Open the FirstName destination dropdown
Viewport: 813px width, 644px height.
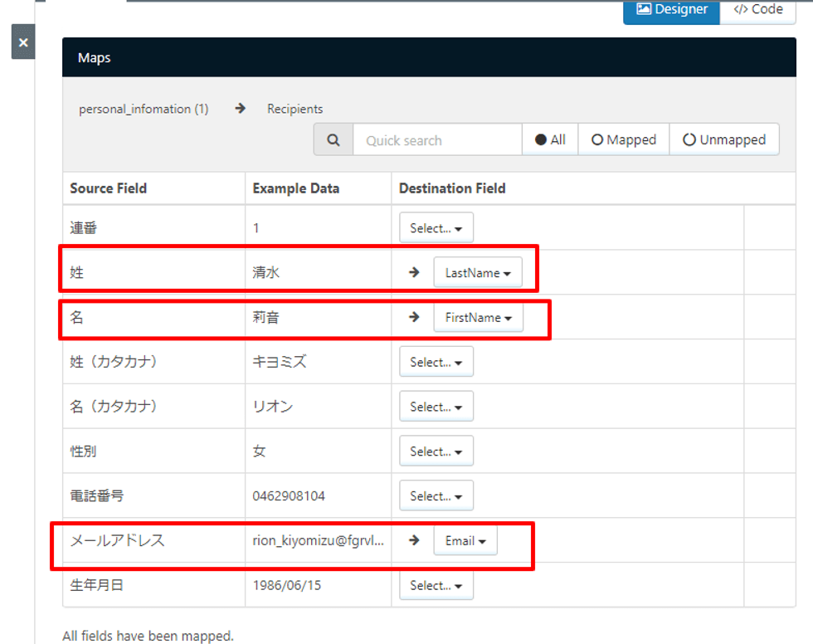[x=479, y=317]
